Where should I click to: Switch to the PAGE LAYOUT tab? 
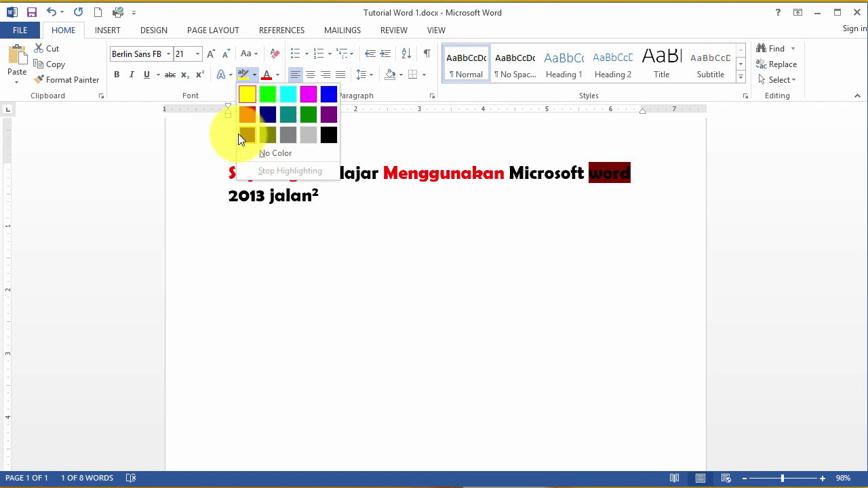[x=213, y=30]
